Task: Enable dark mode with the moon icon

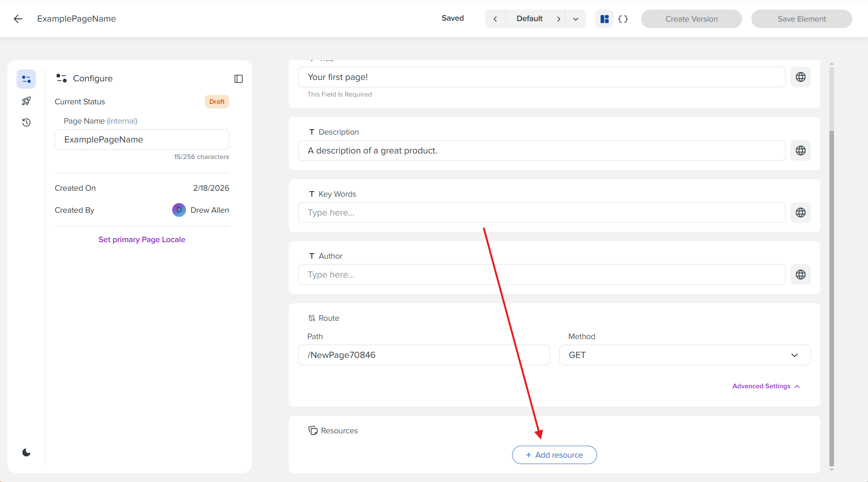Action: [x=26, y=452]
